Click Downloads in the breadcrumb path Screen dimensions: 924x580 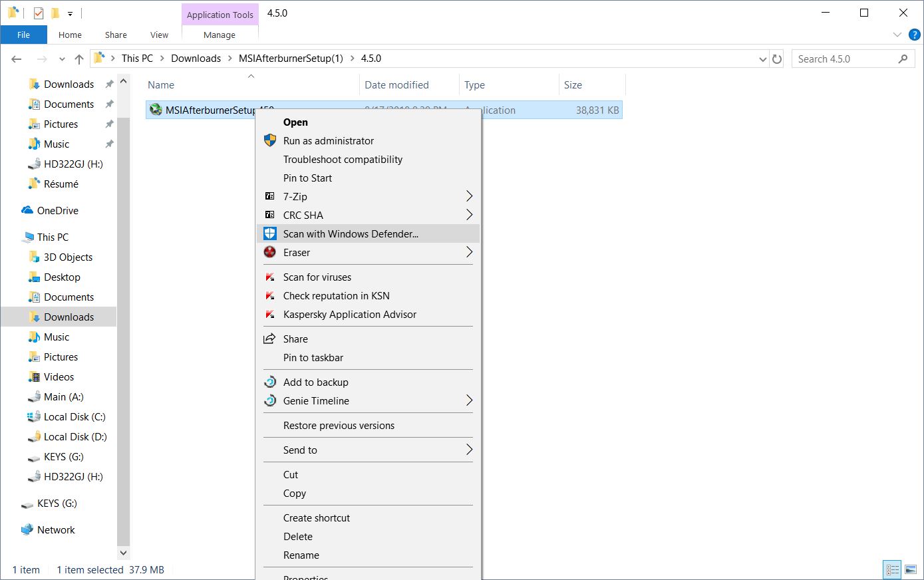point(196,59)
